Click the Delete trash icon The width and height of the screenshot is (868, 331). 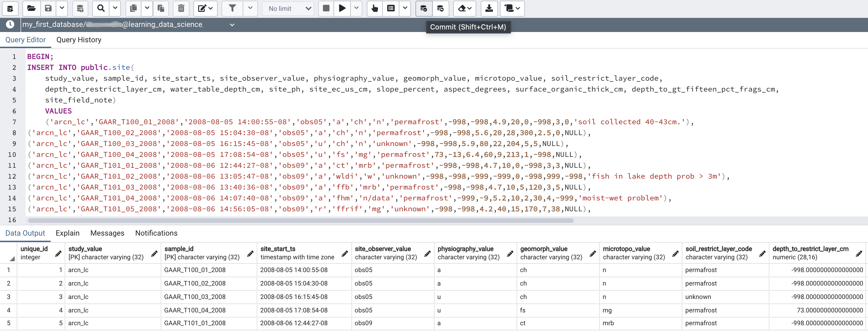click(x=181, y=8)
